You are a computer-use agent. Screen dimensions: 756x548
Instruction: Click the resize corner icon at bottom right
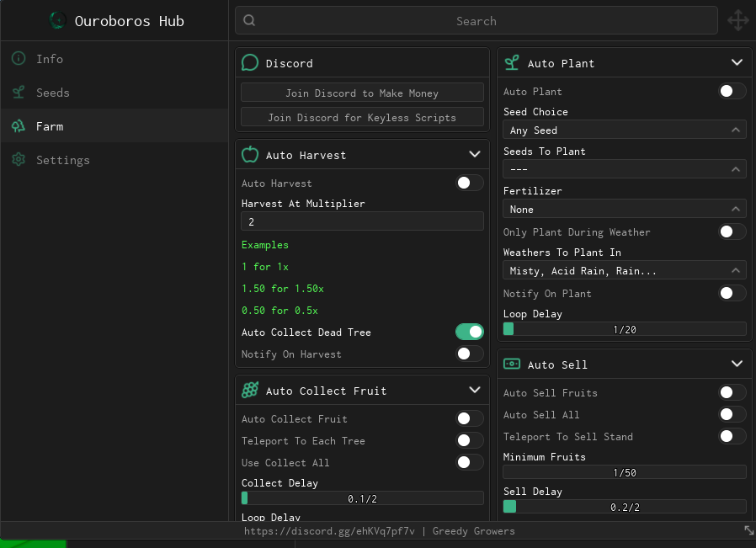(748, 530)
